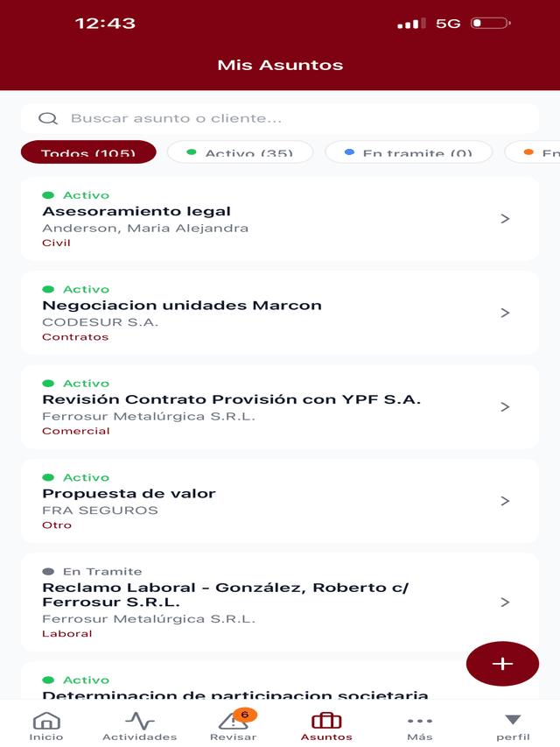Open Inicio home icon

coord(46,722)
